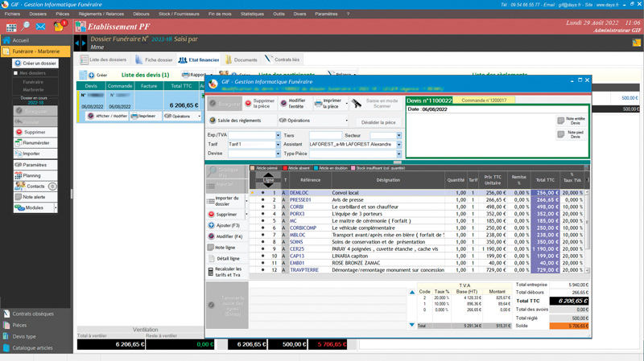Open the Statistiques menu
Image resolution: width=644 pixels, height=361 pixels.
click(252, 14)
